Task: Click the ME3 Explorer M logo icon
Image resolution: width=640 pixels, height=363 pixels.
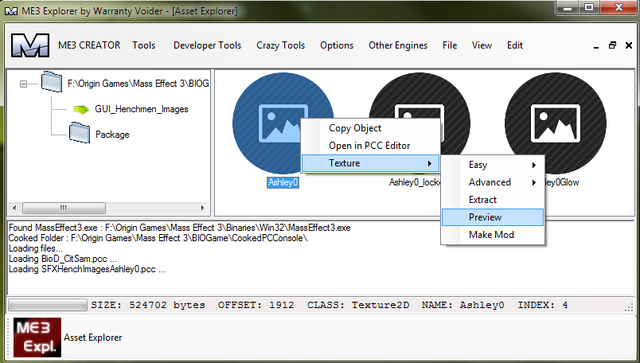Action: 30,45
